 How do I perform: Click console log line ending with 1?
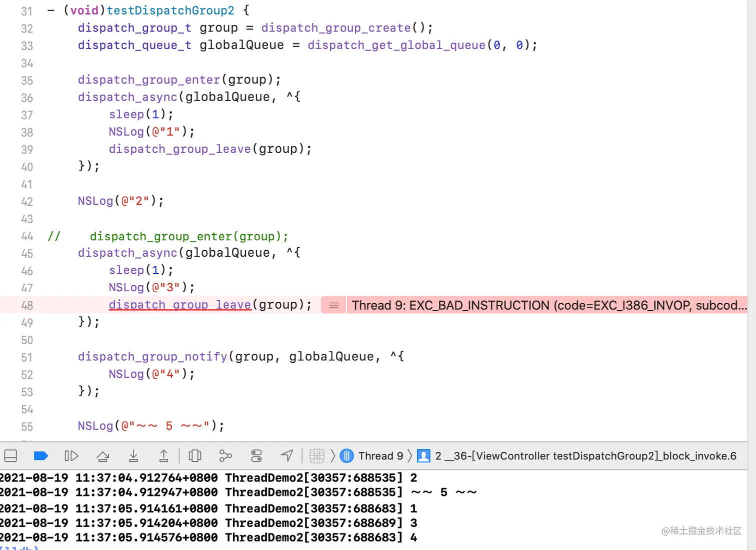point(208,508)
